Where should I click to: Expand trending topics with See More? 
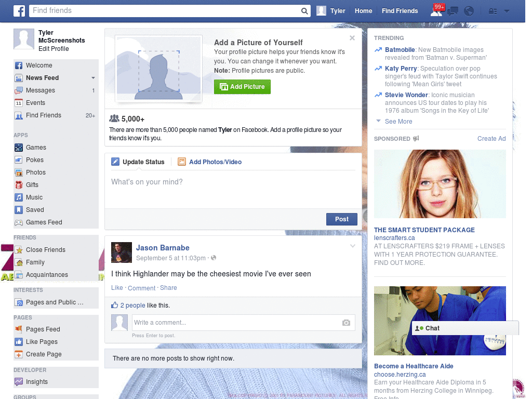point(398,122)
